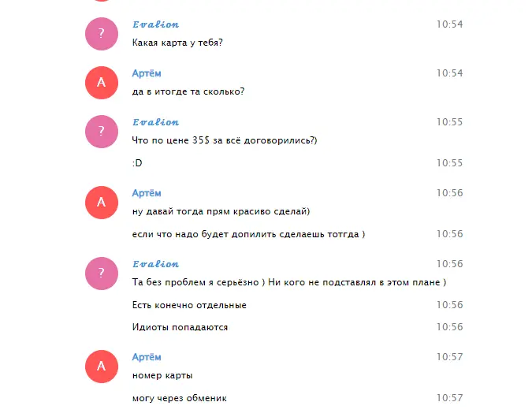Click the 10:55 timestamp next to ":D"
Viewport: 532px width, 417px height.
449,163
